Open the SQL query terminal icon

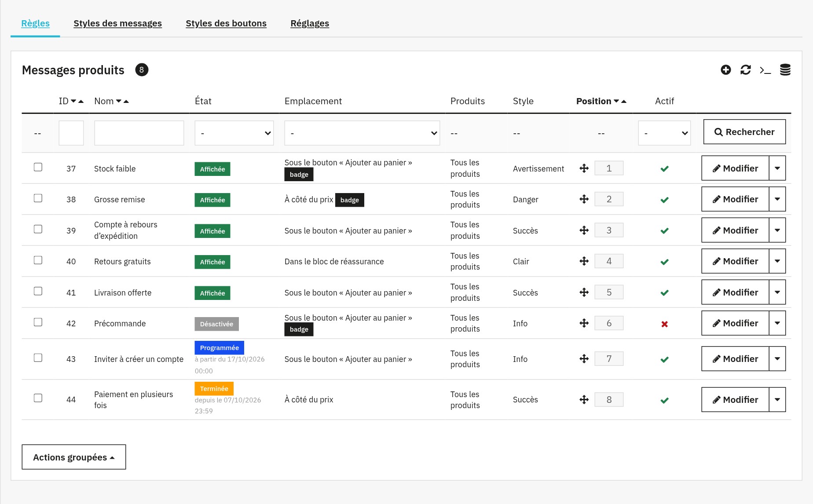coord(765,70)
